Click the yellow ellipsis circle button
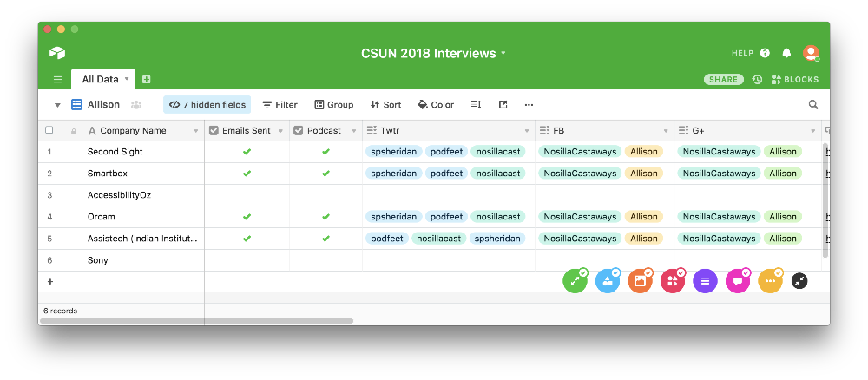This screenshot has width=868, height=380. (x=770, y=281)
